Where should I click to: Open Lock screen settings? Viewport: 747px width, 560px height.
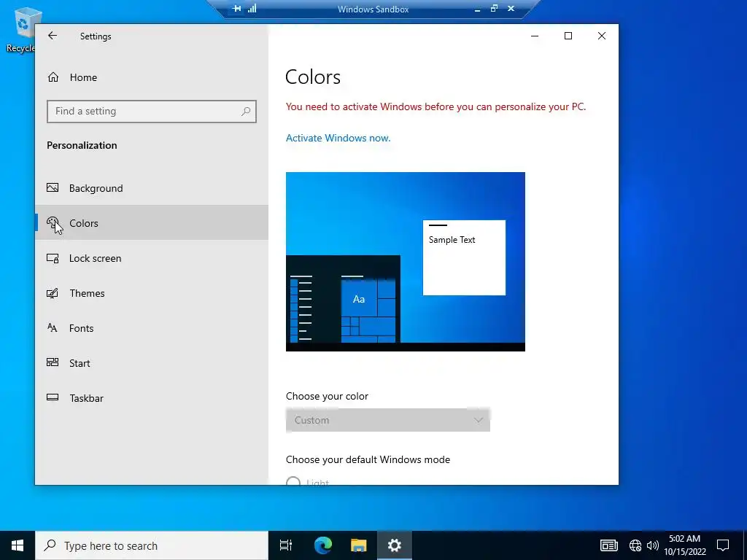(x=152, y=258)
